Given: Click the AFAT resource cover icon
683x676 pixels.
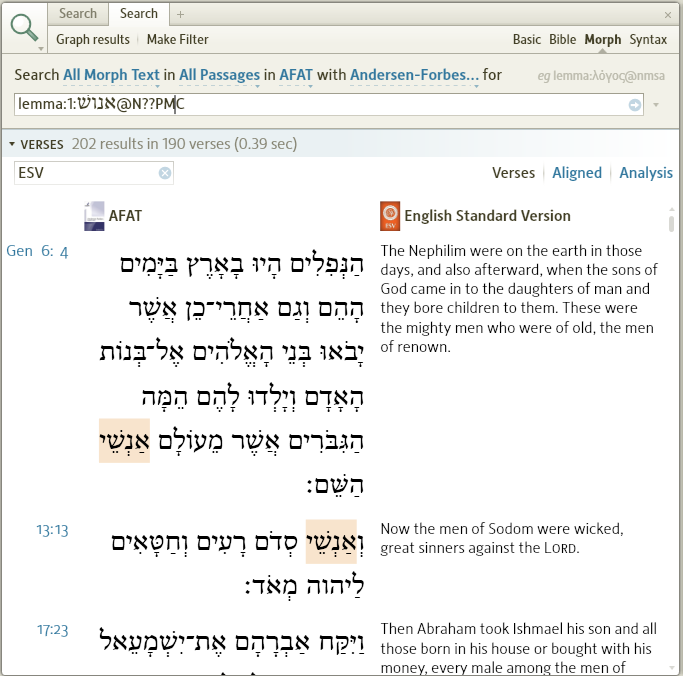Looking at the screenshot, I should pos(94,216).
